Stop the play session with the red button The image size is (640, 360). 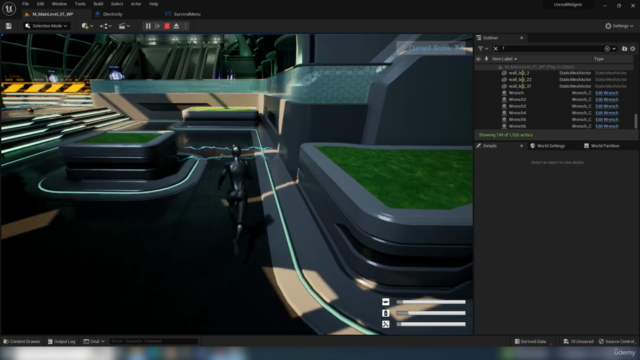pyautogui.click(x=167, y=26)
